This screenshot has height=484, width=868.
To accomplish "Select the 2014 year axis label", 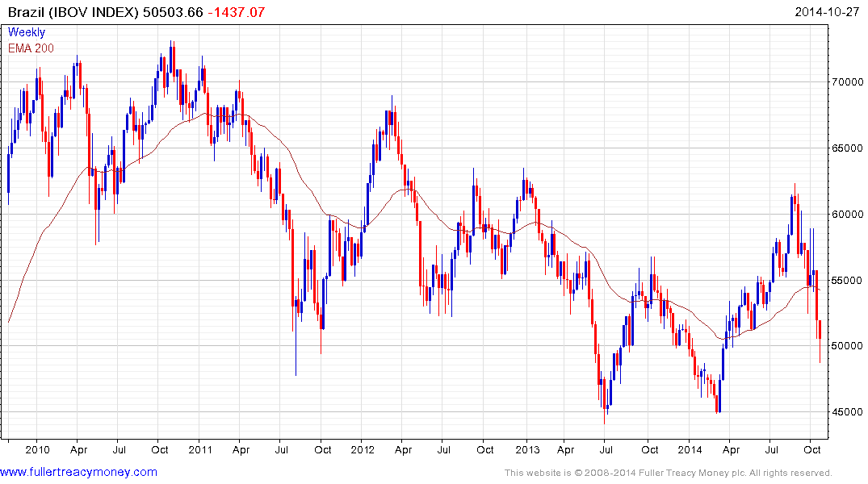I will click(x=690, y=449).
